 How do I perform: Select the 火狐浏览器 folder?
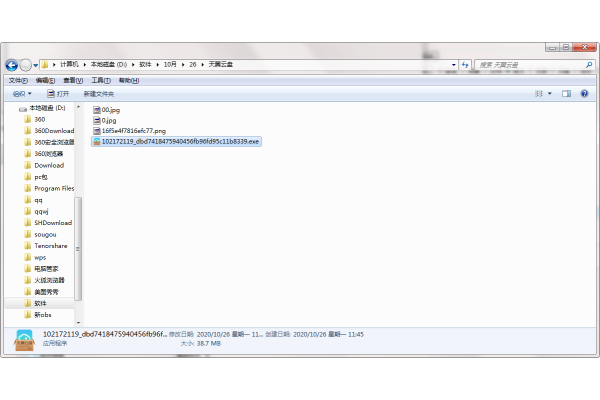coord(44,280)
